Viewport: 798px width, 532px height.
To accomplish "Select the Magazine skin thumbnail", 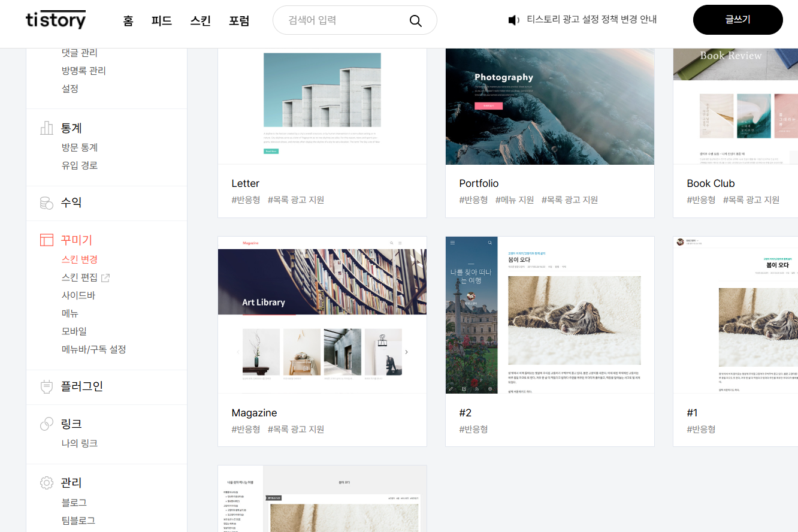I will click(x=322, y=315).
